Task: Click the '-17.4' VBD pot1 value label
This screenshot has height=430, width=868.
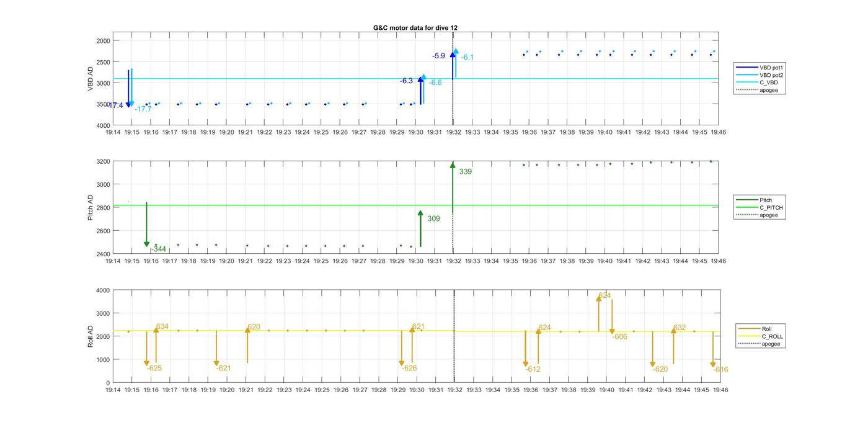Action: (x=115, y=106)
